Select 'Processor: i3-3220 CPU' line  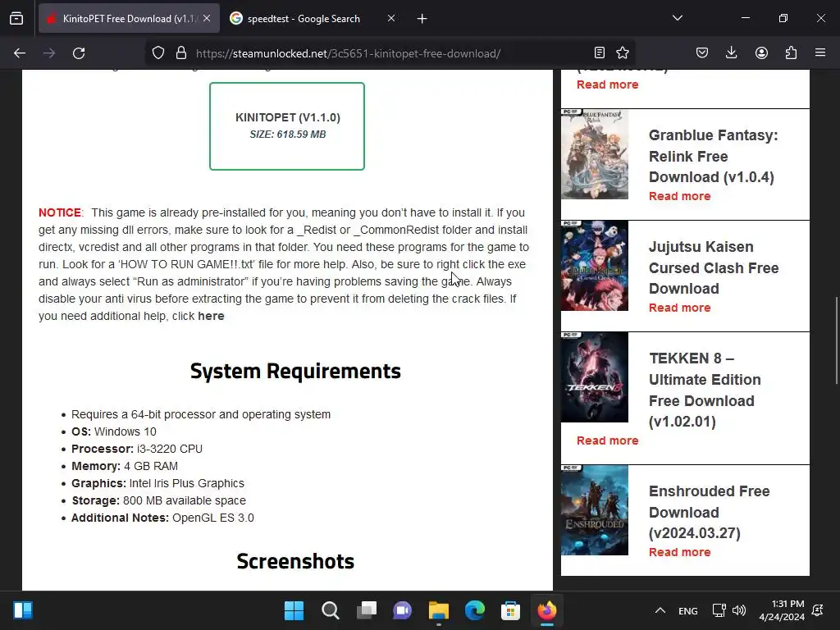(137, 449)
